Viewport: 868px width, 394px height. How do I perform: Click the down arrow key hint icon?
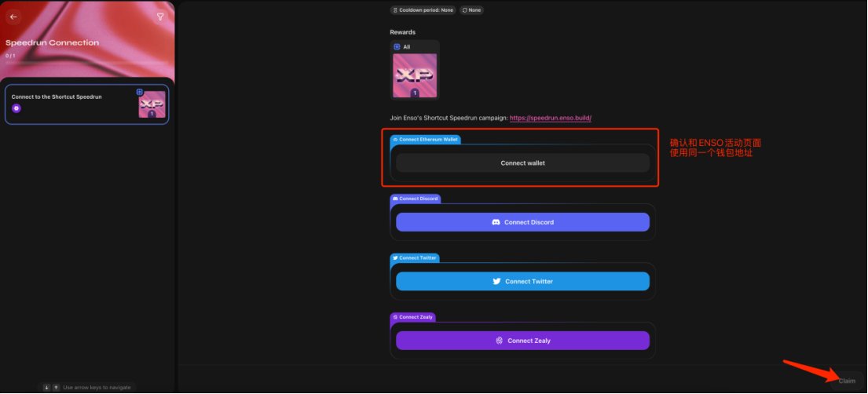click(46, 388)
